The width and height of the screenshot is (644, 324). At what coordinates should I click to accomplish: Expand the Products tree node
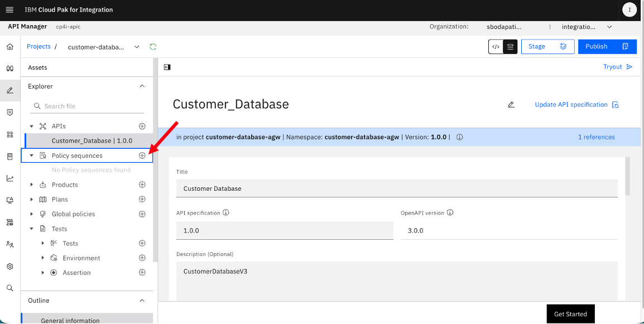32,185
